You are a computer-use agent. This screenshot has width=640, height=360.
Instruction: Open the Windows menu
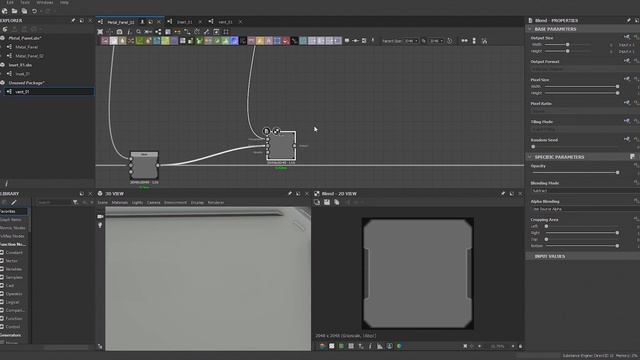[x=44, y=2]
